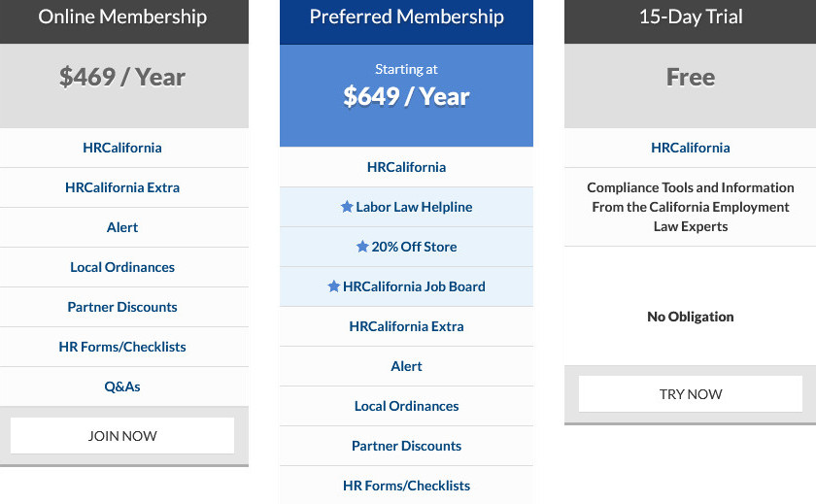Screen dimensions: 816x504
Task: Click the star icon beside HRCalifornia Job Board
Action: (x=333, y=286)
